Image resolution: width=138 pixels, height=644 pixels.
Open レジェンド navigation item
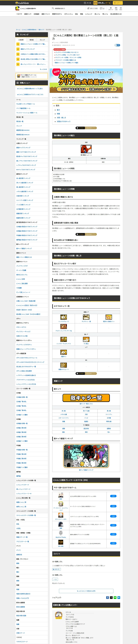(89, 14)
